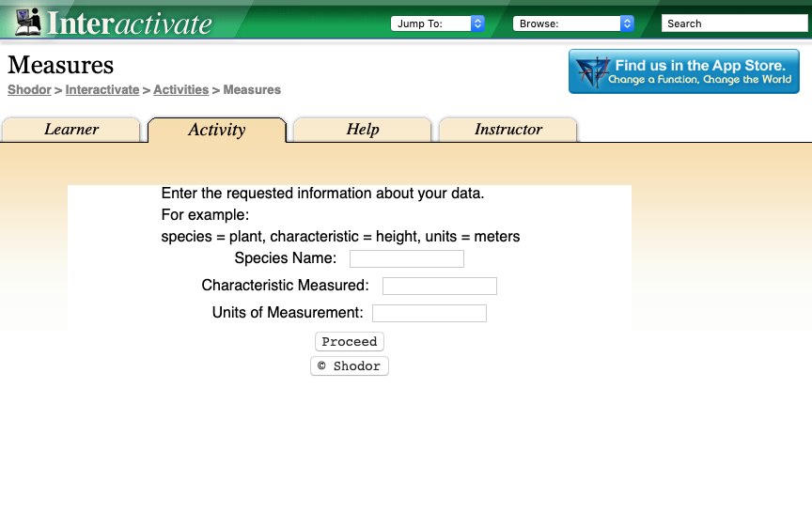The height and width of the screenshot is (513, 812).
Task: Click the Units of Measurement input field
Action: 429,313
